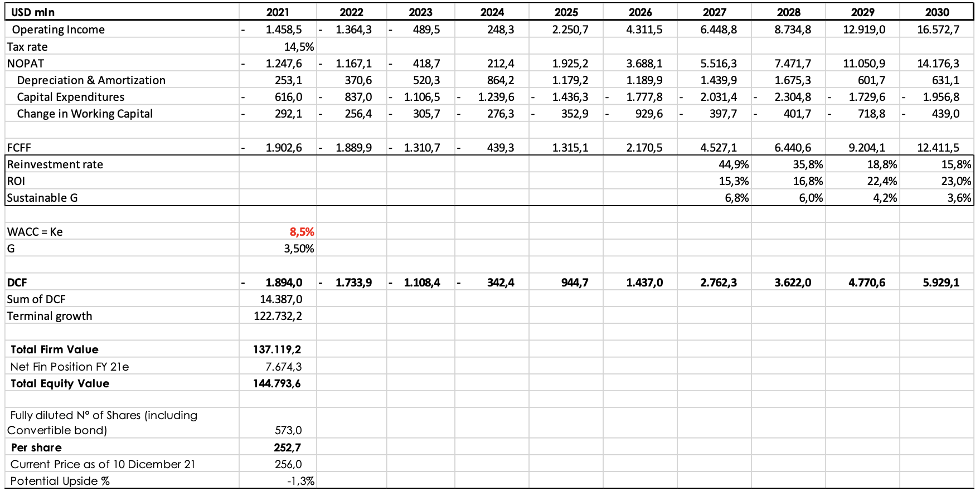Click the 'Terminal growth' label
980x496 pixels.
click(x=50, y=316)
